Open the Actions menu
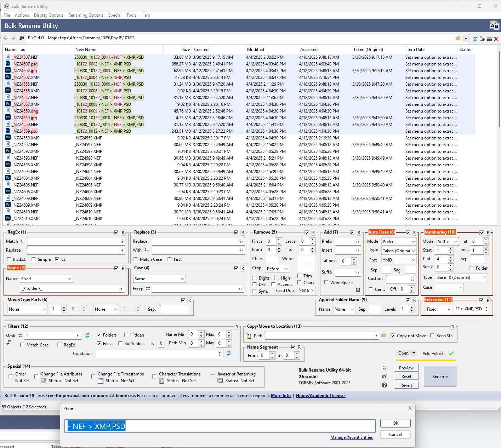This screenshot has height=448, width=501. [x=22, y=15]
